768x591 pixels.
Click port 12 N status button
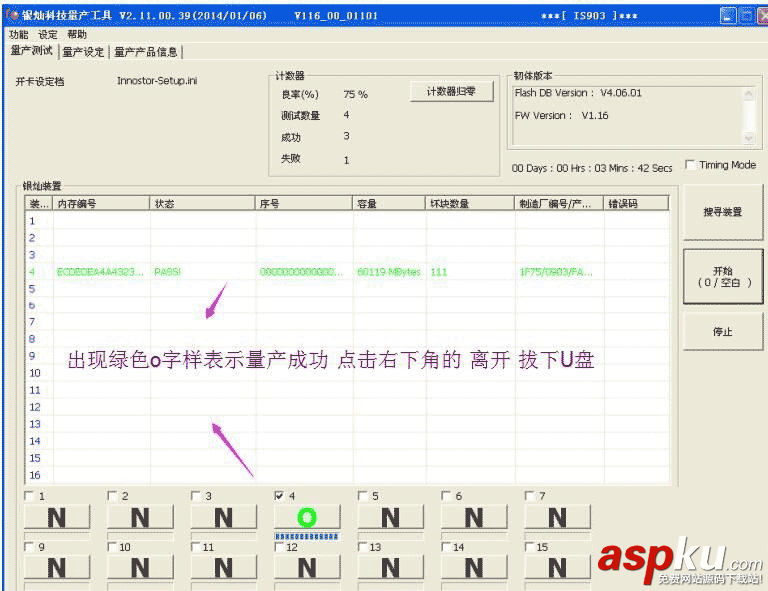(307, 568)
